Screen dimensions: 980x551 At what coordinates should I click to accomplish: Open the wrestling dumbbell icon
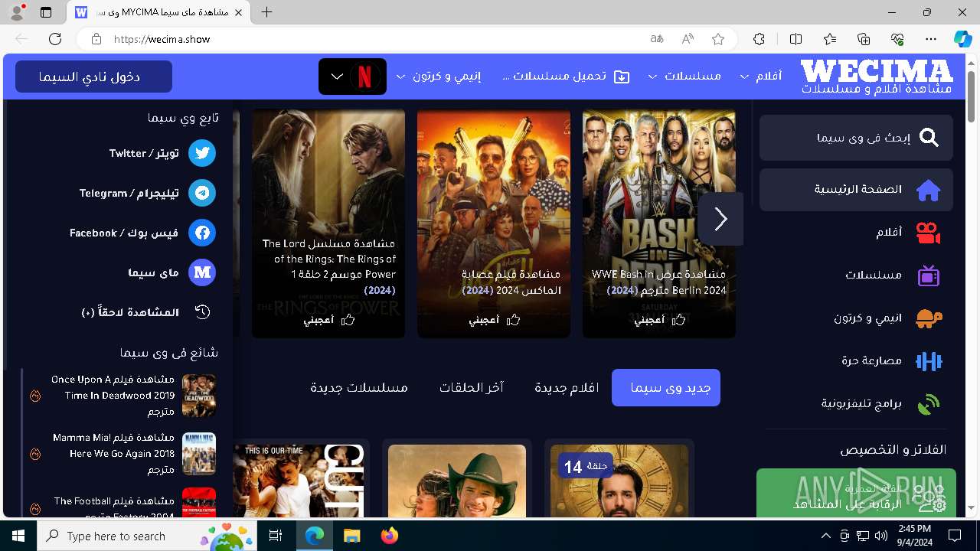(x=929, y=361)
